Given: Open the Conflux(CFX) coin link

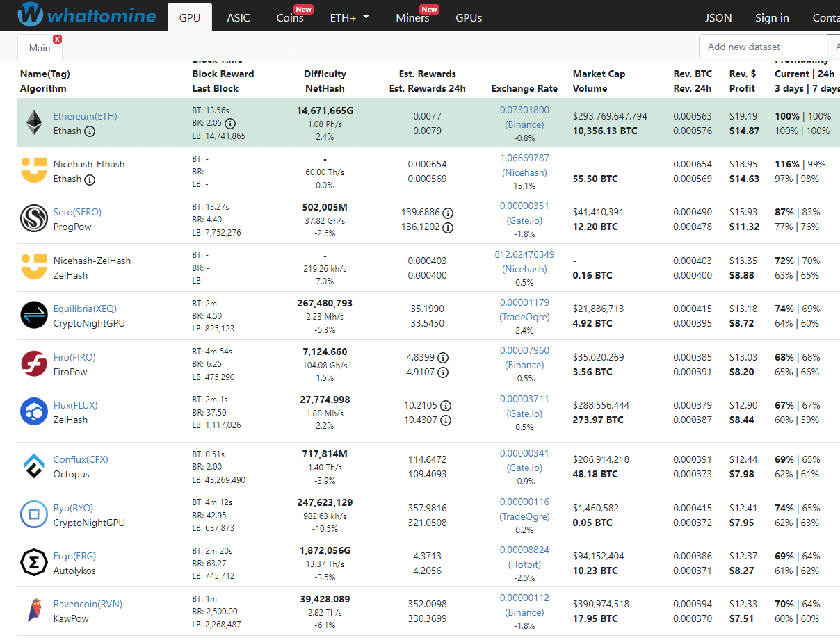Looking at the screenshot, I should (81, 459).
